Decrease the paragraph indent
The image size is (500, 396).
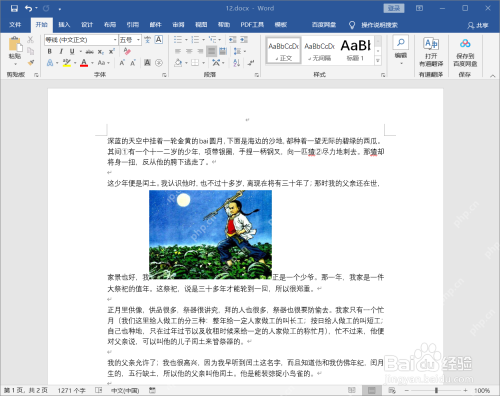click(232, 40)
